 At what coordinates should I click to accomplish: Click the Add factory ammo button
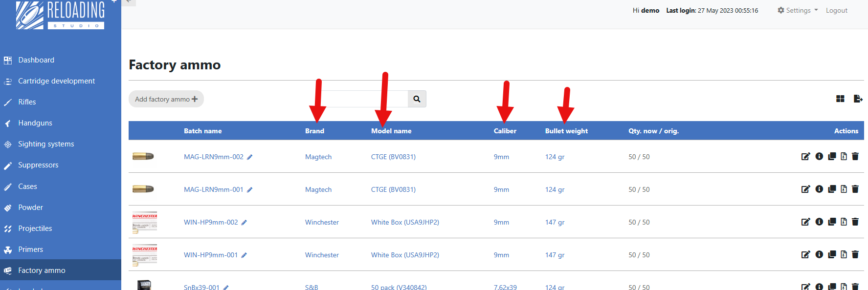coord(166,99)
